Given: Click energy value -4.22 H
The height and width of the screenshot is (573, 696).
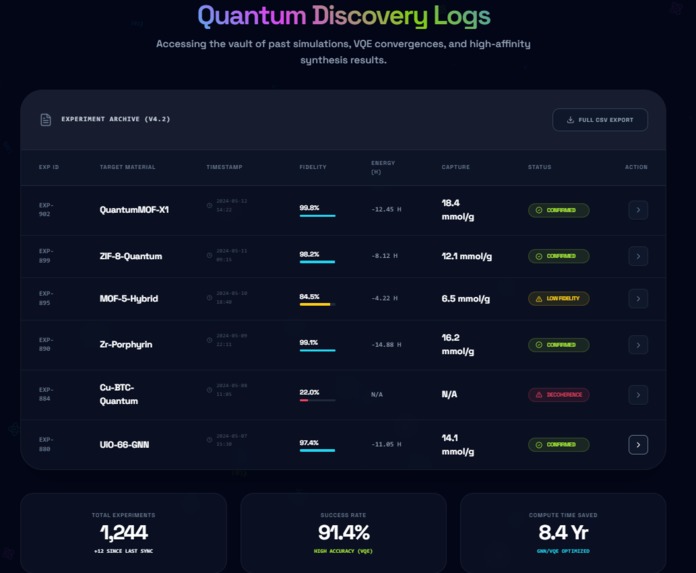Looking at the screenshot, I should (x=384, y=298).
